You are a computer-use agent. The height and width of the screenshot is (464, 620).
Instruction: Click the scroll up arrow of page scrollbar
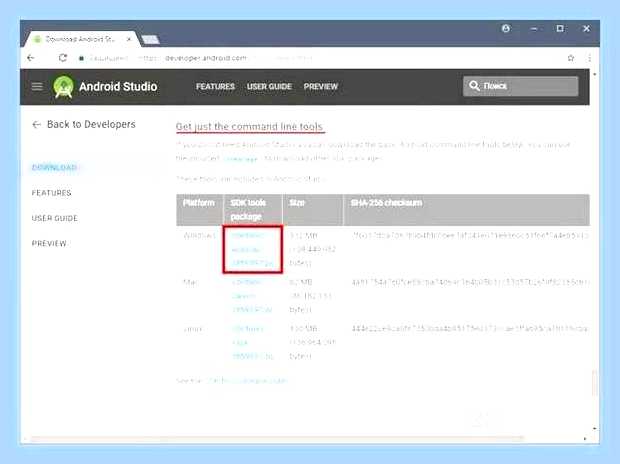[594, 74]
